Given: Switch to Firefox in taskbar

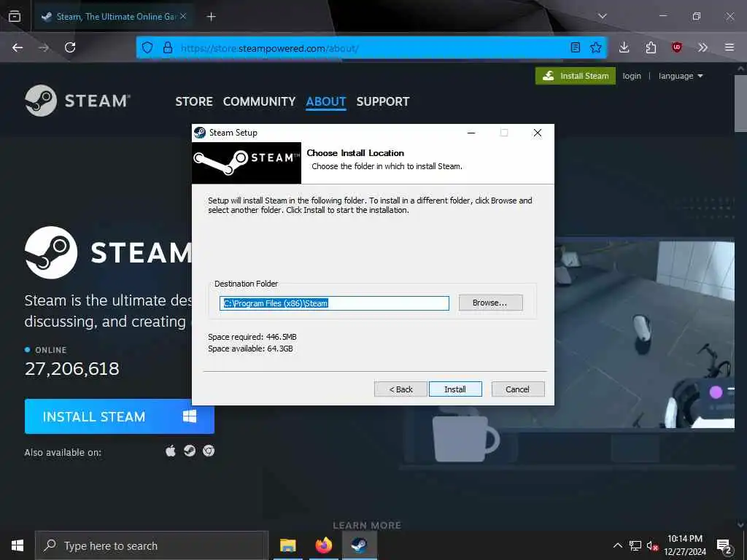Looking at the screenshot, I should [323, 545].
